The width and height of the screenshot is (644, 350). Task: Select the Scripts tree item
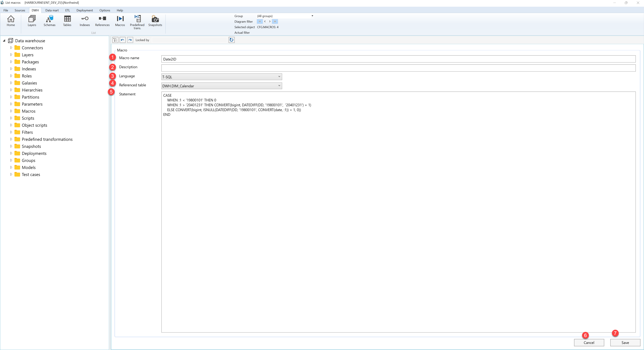28,118
